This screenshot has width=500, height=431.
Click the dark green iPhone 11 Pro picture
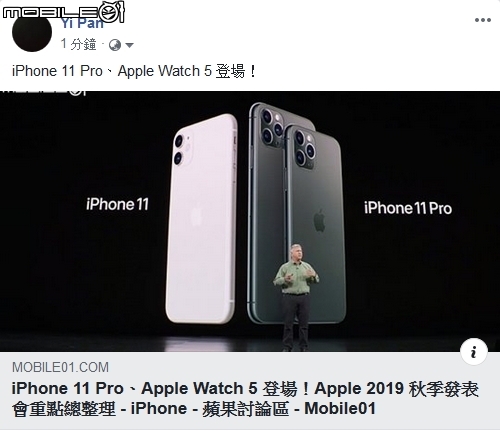[x=297, y=213]
